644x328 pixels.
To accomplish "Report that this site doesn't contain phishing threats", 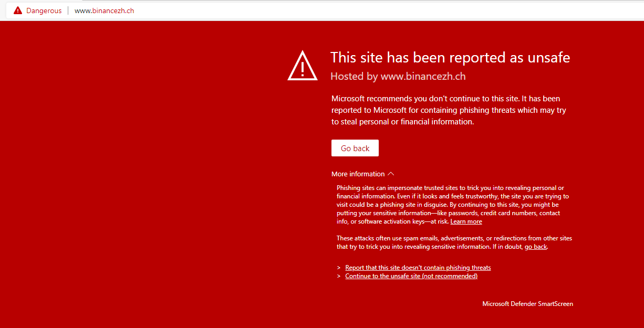I will click(x=418, y=268).
